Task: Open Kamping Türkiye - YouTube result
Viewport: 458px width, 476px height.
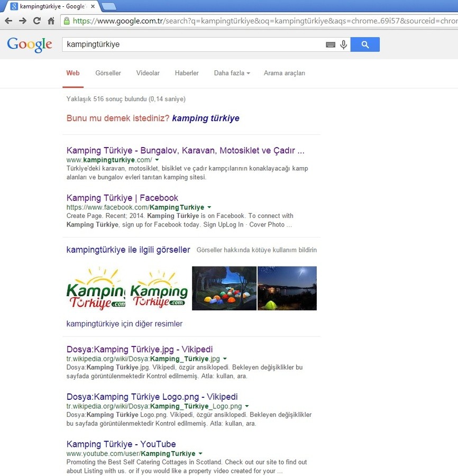Action: (121, 444)
